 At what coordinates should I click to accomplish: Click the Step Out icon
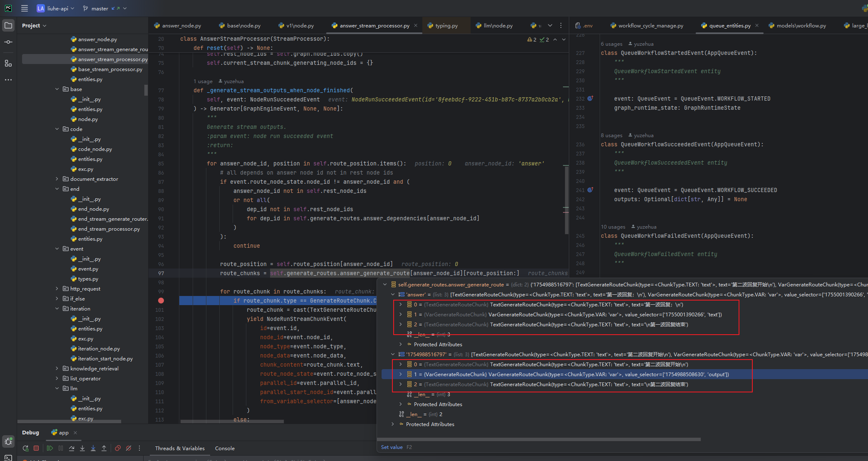click(x=104, y=448)
